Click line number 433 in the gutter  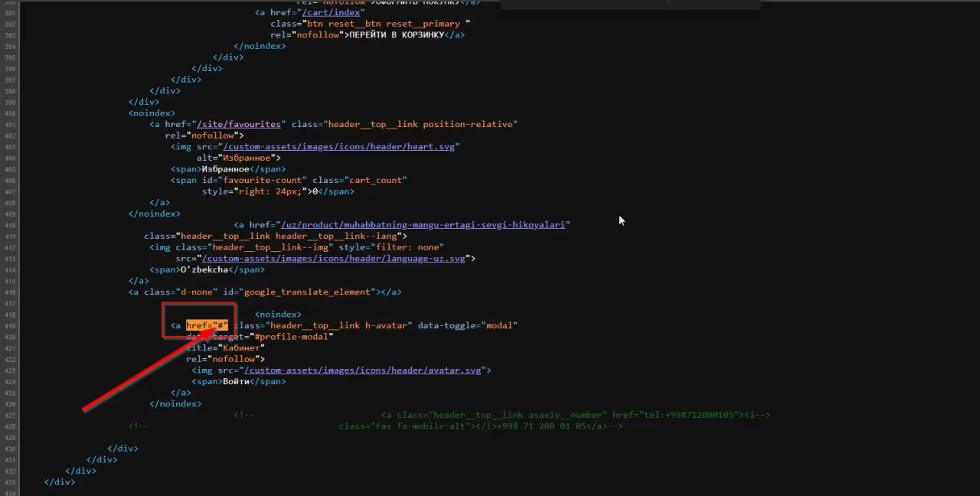[x=10, y=482]
